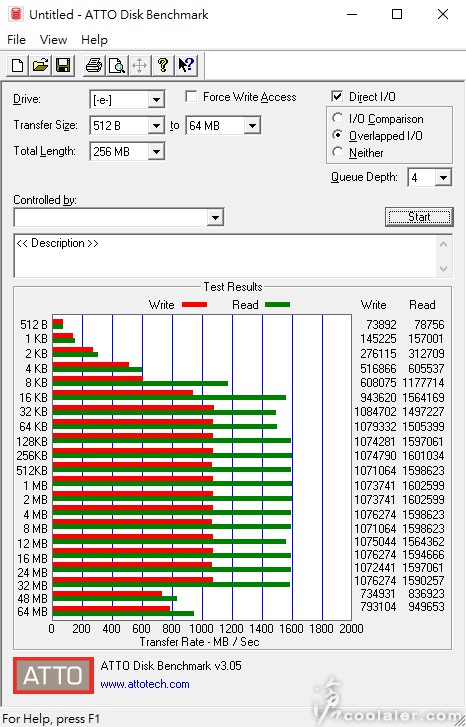Click the red ATTO logo
This screenshot has height=727, width=466.
(x=53, y=676)
